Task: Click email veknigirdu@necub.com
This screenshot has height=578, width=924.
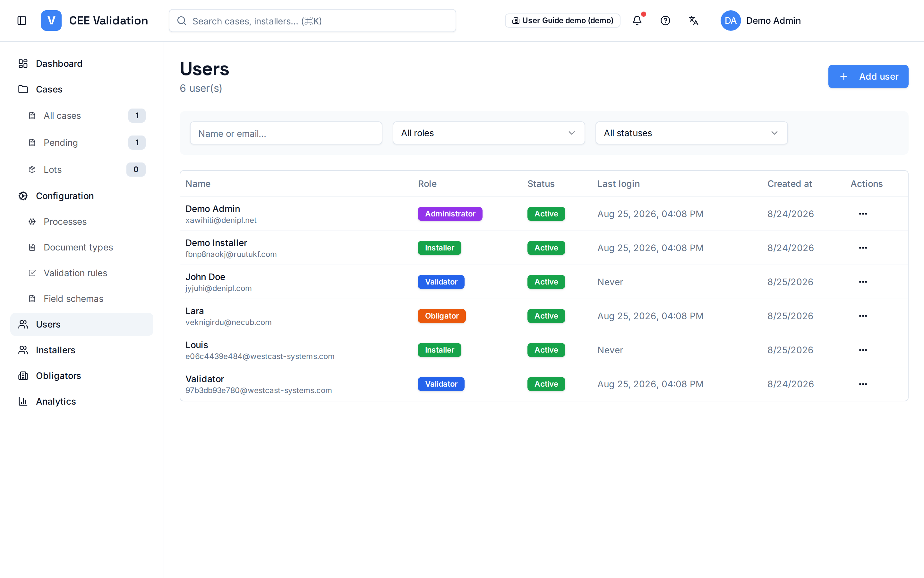Action: 228,322
